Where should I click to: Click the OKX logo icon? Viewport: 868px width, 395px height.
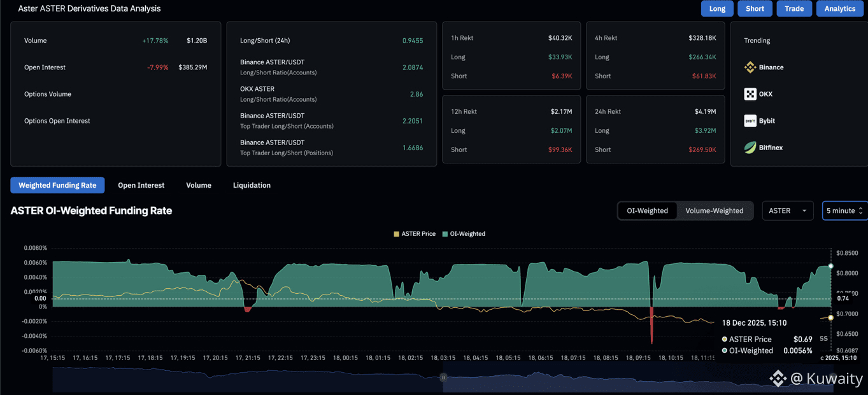click(x=750, y=94)
